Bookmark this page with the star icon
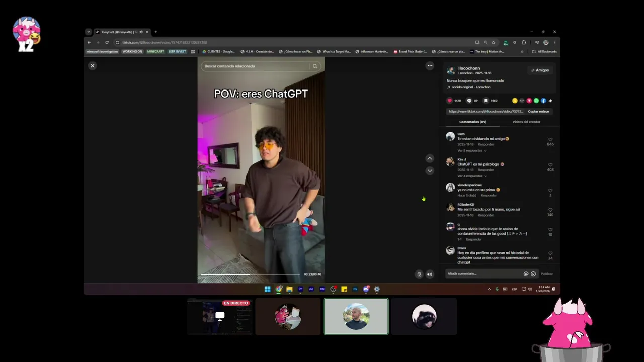This screenshot has height=362, width=644. coord(493,42)
